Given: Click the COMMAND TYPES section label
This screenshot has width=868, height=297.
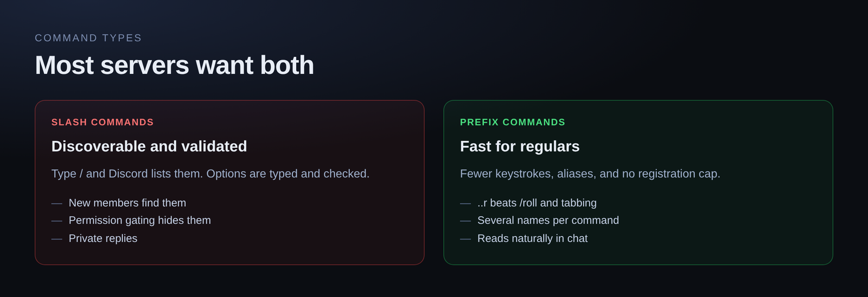Looking at the screenshot, I should coord(88,38).
